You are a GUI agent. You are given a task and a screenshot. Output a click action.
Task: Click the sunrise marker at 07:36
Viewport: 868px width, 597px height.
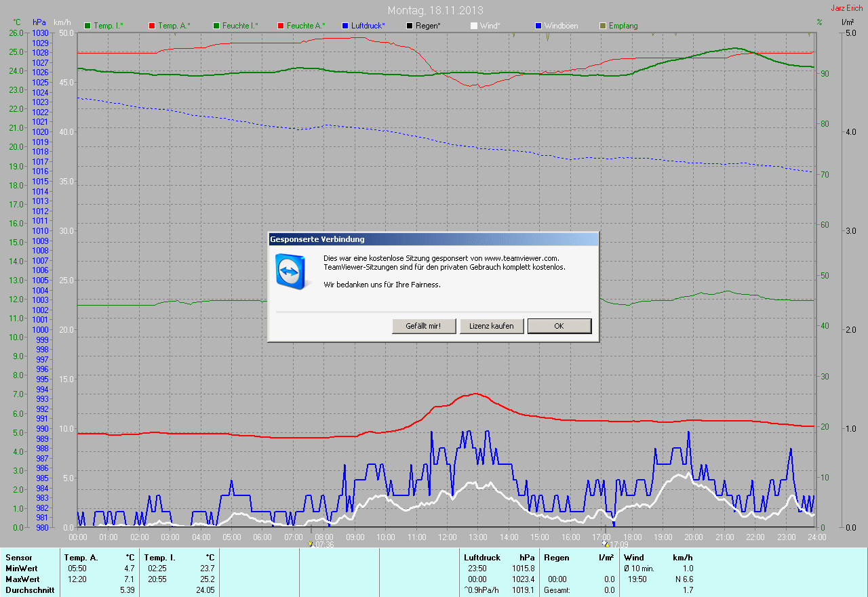click(x=311, y=543)
